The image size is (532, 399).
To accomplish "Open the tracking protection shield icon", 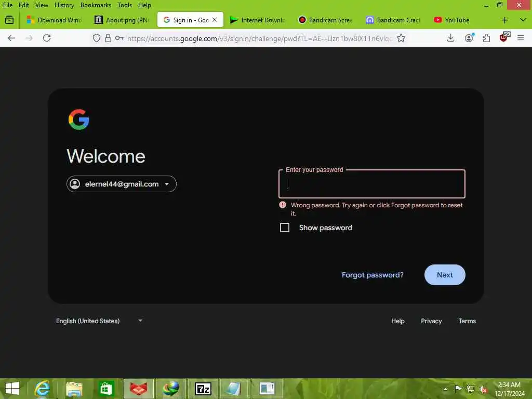I will (x=96, y=38).
